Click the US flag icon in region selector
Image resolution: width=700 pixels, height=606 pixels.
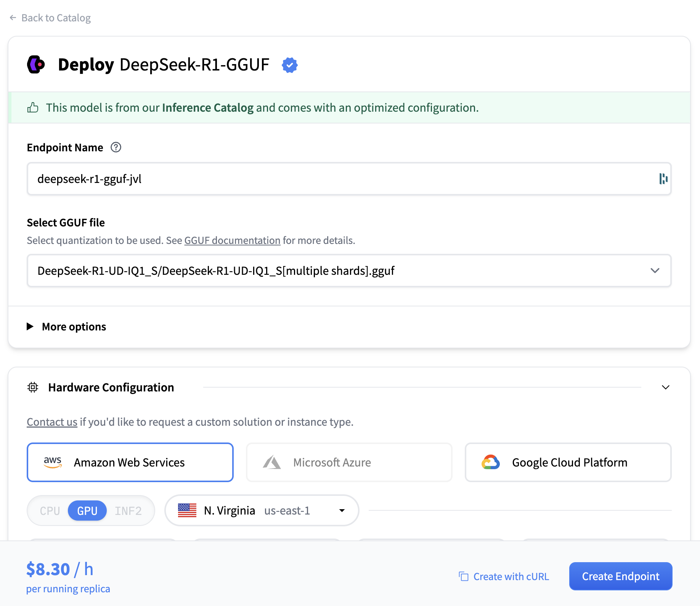point(187,510)
